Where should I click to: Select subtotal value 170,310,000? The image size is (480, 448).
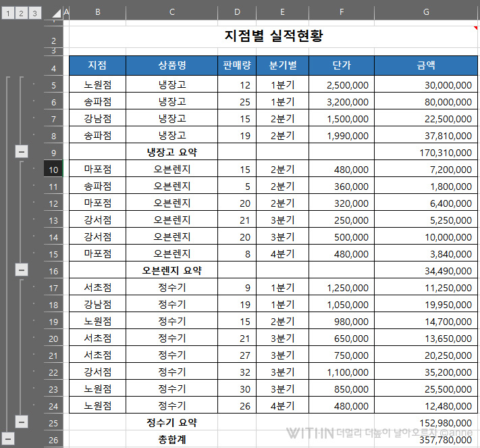[x=426, y=152]
